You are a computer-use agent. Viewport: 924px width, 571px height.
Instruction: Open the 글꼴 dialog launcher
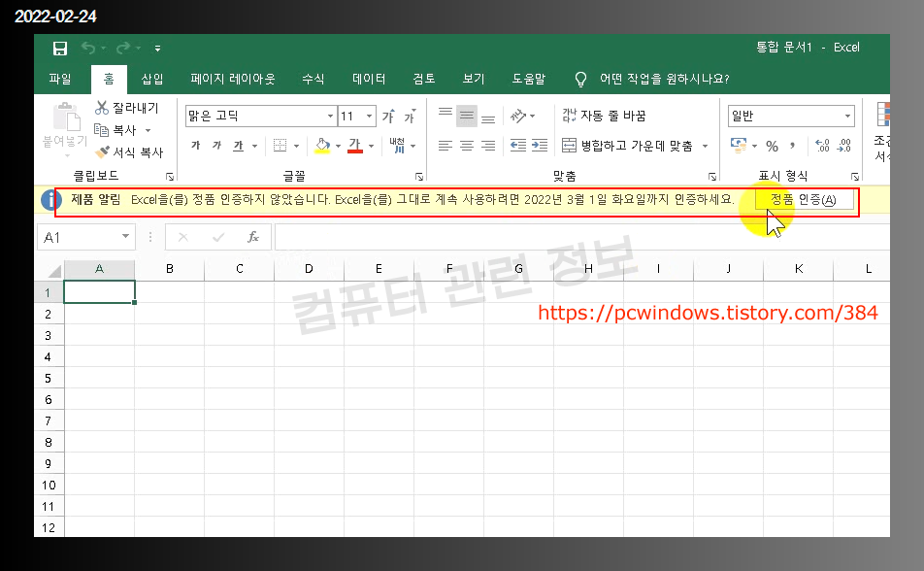click(419, 177)
